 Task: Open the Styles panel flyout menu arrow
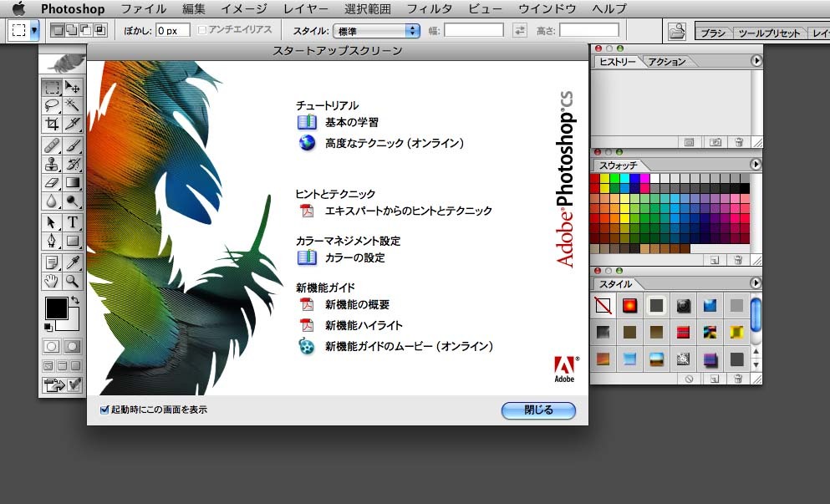pos(756,283)
